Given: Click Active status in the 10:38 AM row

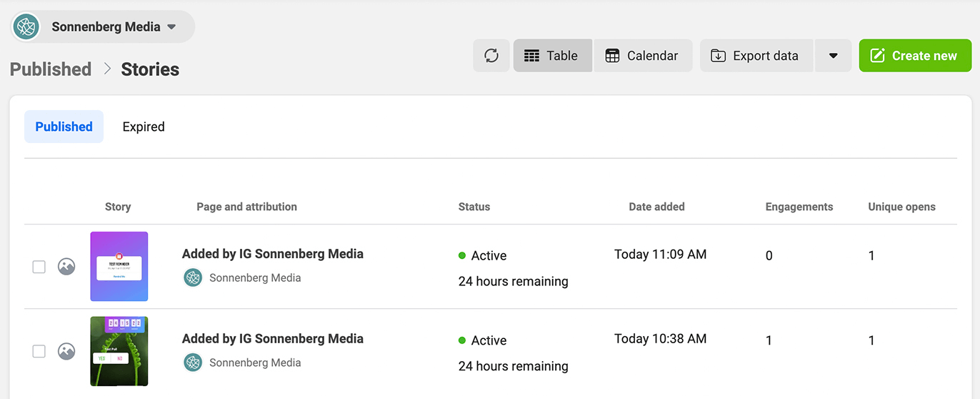Looking at the screenshot, I should point(482,340).
